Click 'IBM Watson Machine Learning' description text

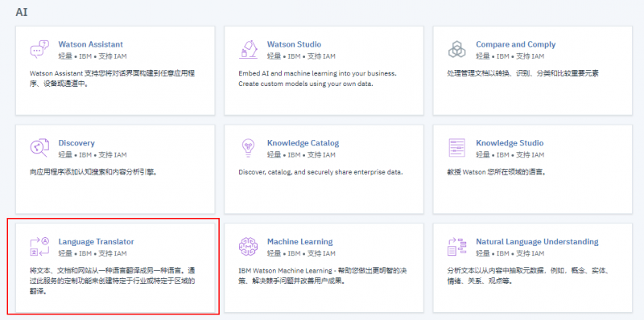pos(323,276)
